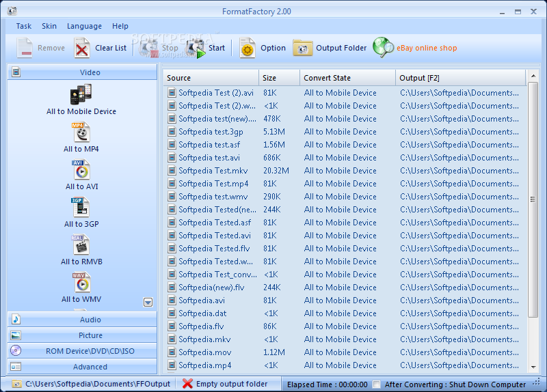Expand the Advanced panel

pos(82,367)
